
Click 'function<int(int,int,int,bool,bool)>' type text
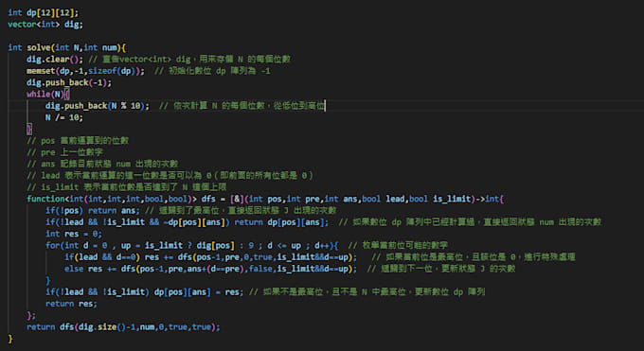click(112, 199)
